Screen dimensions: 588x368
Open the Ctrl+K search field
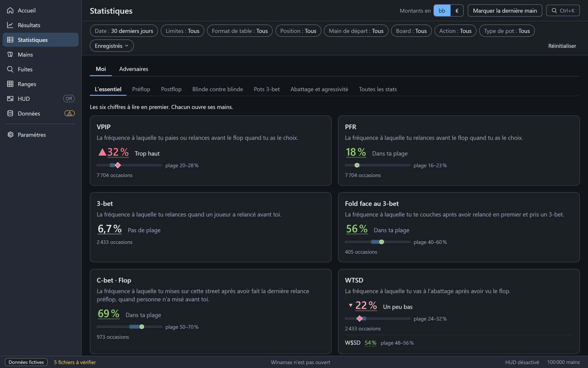pos(563,11)
